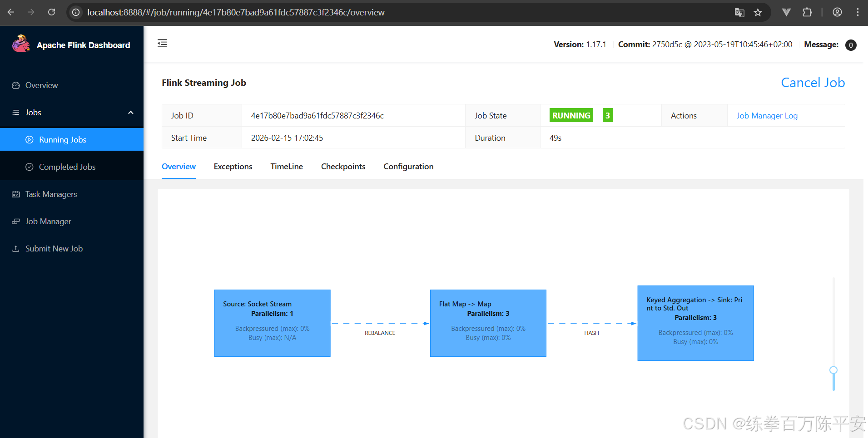868x438 pixels.
Task: Click the Version: 1.17.1 text
Action: pyautogui.click(x=580, y=44)
